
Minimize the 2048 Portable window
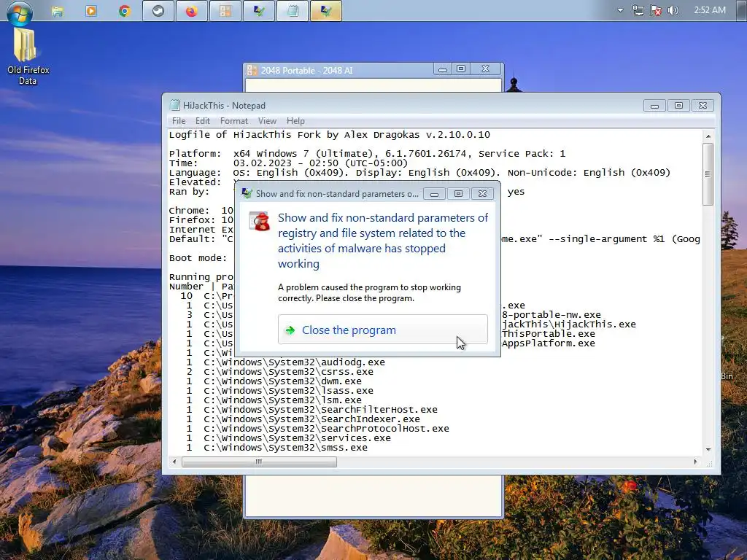443,69
